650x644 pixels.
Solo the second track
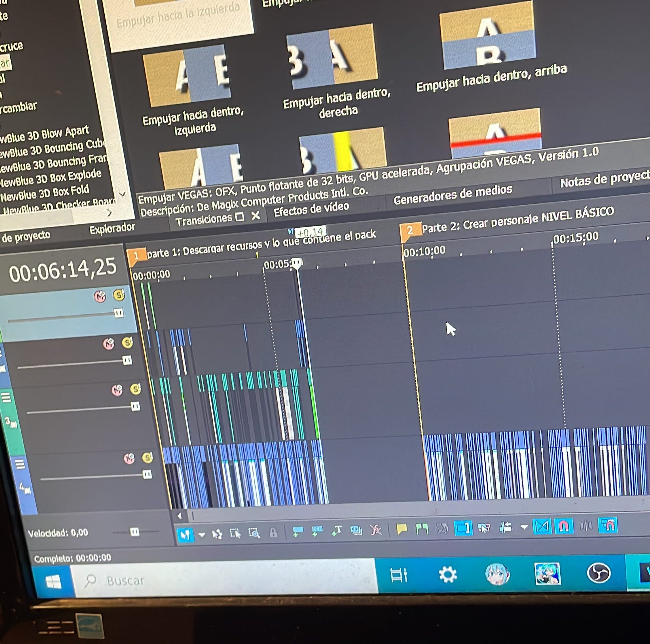click(127, 343)
